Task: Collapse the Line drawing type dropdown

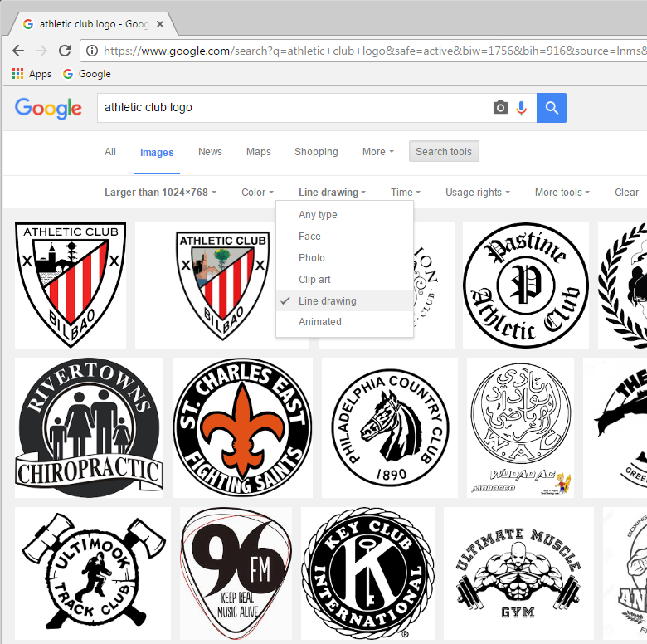Action: coord(332,193)
